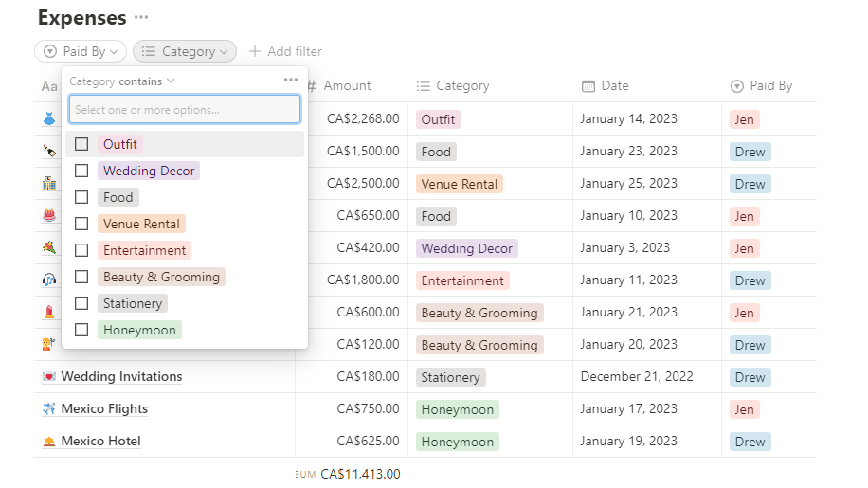Check the Outfit category checkbox
This screenshot has width=868, height=488.
(81, 144)
